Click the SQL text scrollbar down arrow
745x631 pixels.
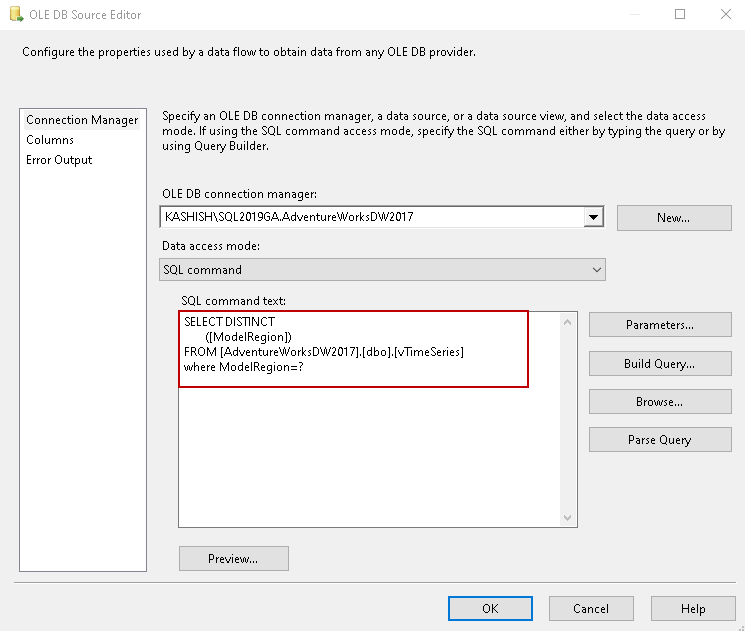[569, 518]
